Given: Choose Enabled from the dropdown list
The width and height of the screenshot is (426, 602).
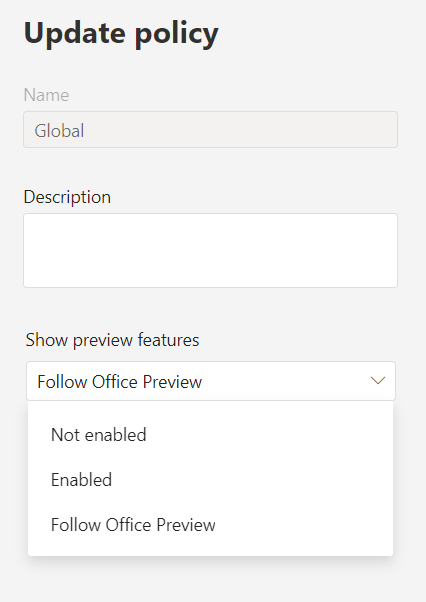Looking at the screenshot, I should (210, 480).
